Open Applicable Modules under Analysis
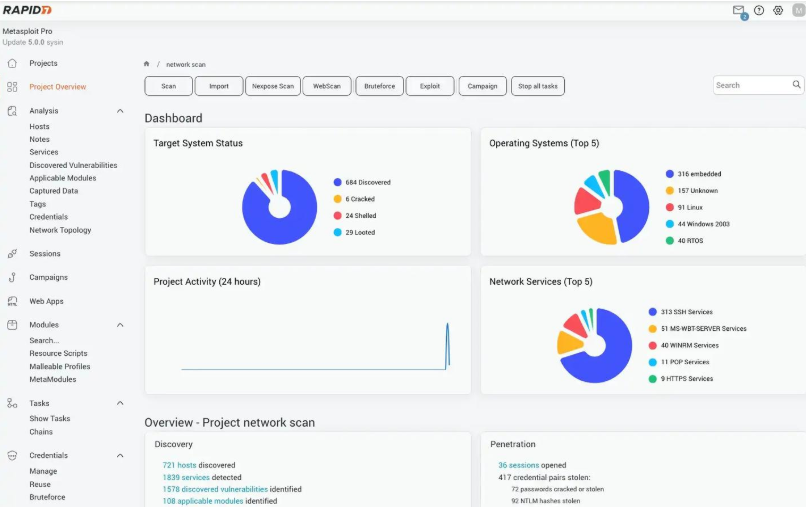The width and height of the screenshot is (806, 507). coord(63,178)
